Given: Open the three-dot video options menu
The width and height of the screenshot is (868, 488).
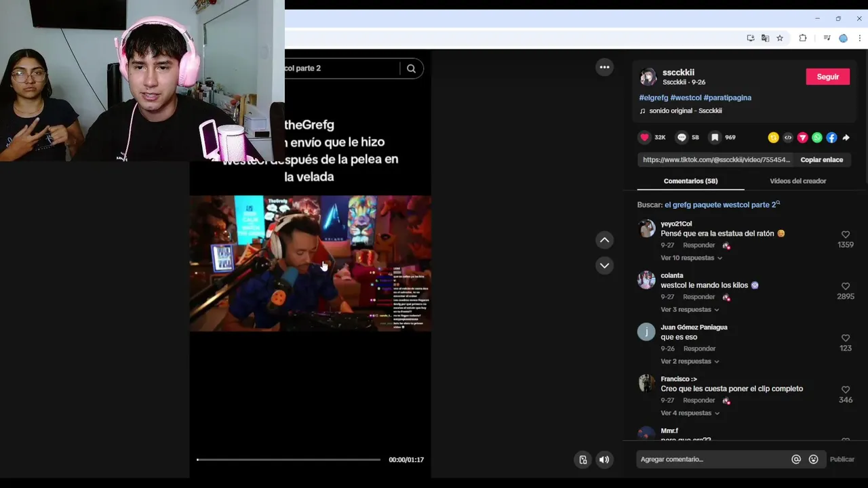Looking at the screenshot, I should point(604,67).
